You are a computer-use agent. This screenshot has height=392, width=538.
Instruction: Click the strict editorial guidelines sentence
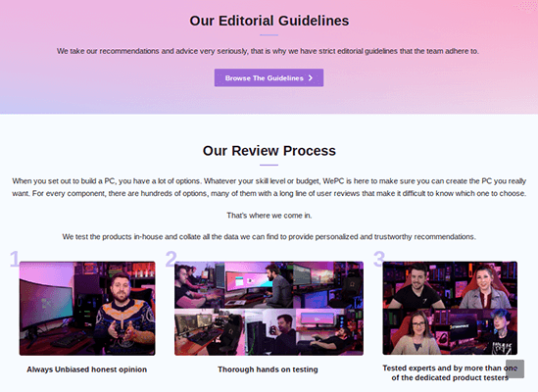click(x=268, y=51)
